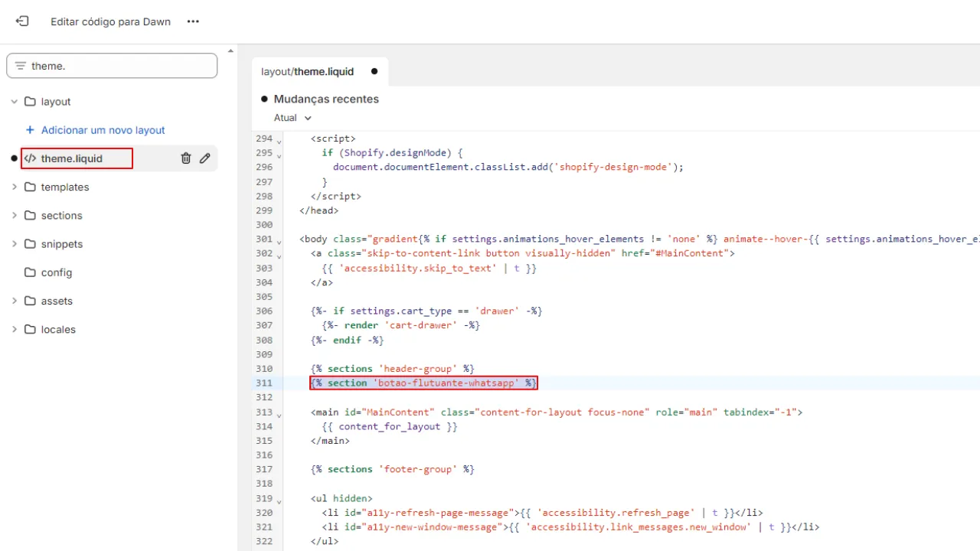The height and width of the screenshot is (551, 980).
Task: Click line number 311 in gutter
Action: 264,383
